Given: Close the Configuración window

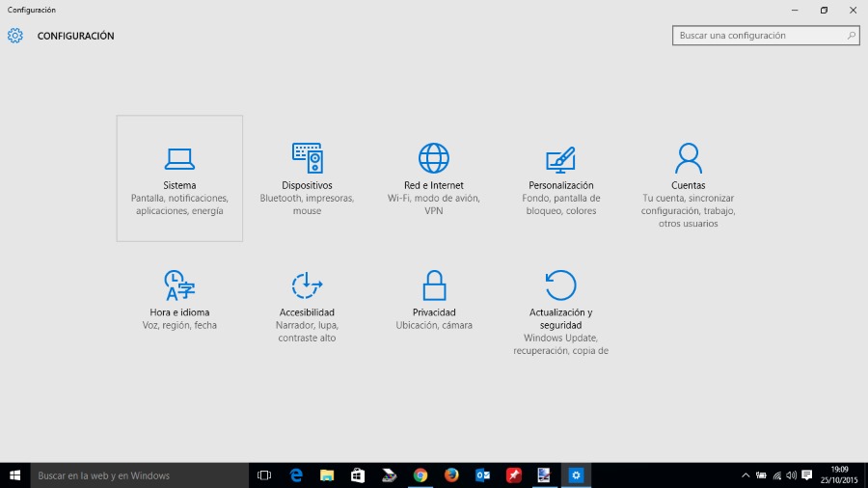Looking at the screenshot, I should [854, 10].
